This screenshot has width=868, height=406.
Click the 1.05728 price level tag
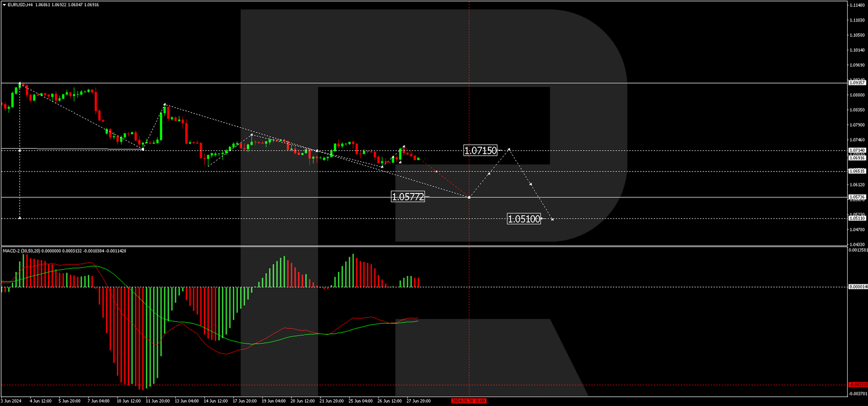point(857,197)
